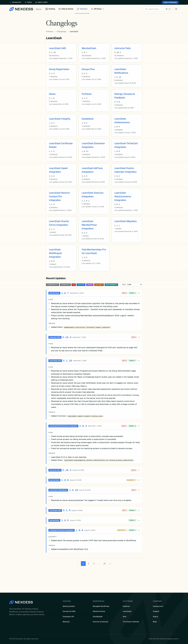Viewport: 188px width, 644px height.
Task: Open Paid Memberships Pro for LearnDash card
Action: point(94,258)
